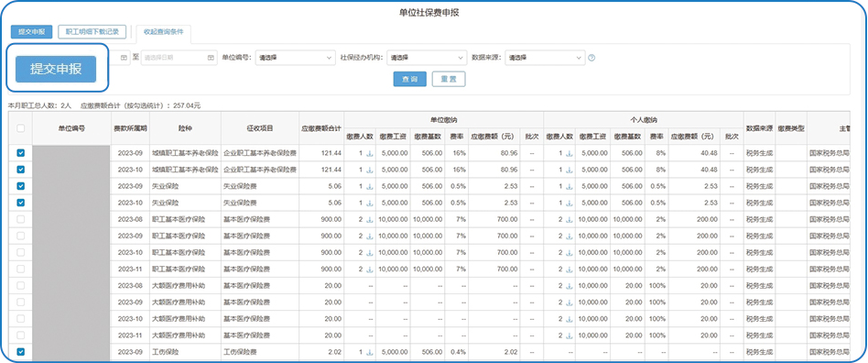
Task: Open the 单位编号 dropdown
Action: click(x=295, y=57)
